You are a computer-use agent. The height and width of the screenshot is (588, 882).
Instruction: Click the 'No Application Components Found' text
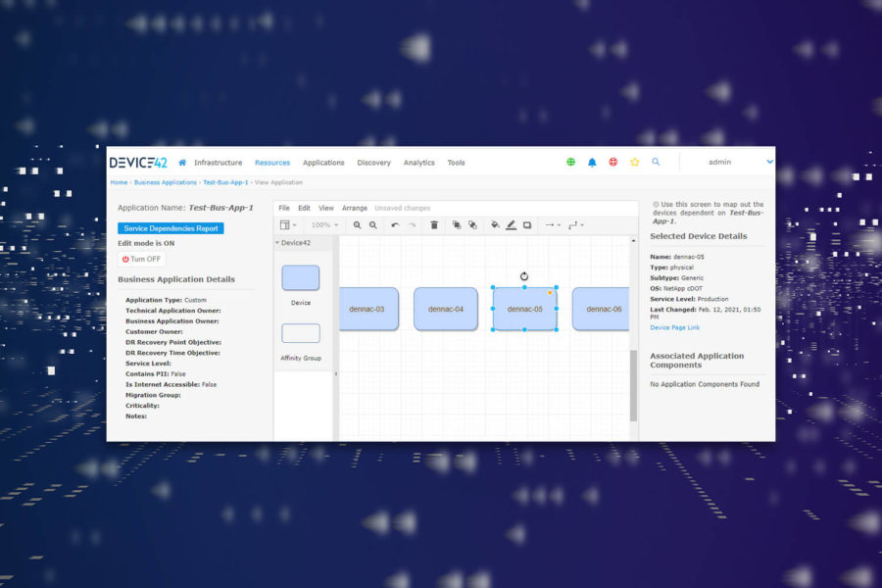(x=705, y=384)
